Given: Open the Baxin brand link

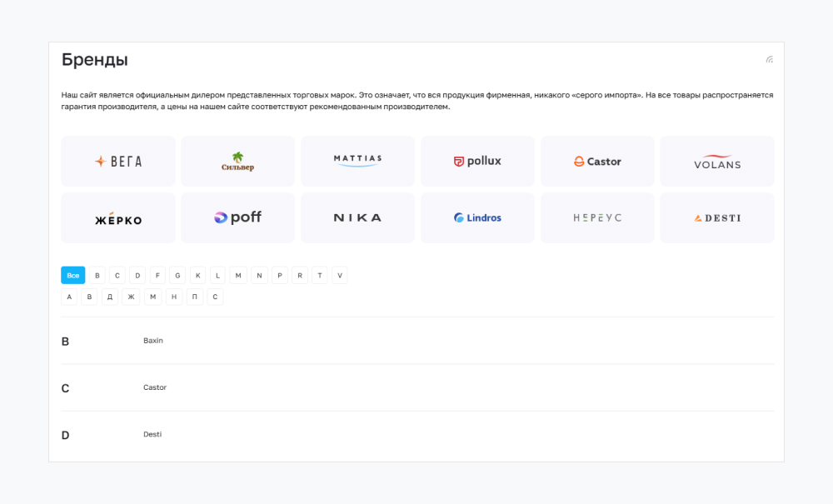Looking at the screenshot, I should (153, 341).
